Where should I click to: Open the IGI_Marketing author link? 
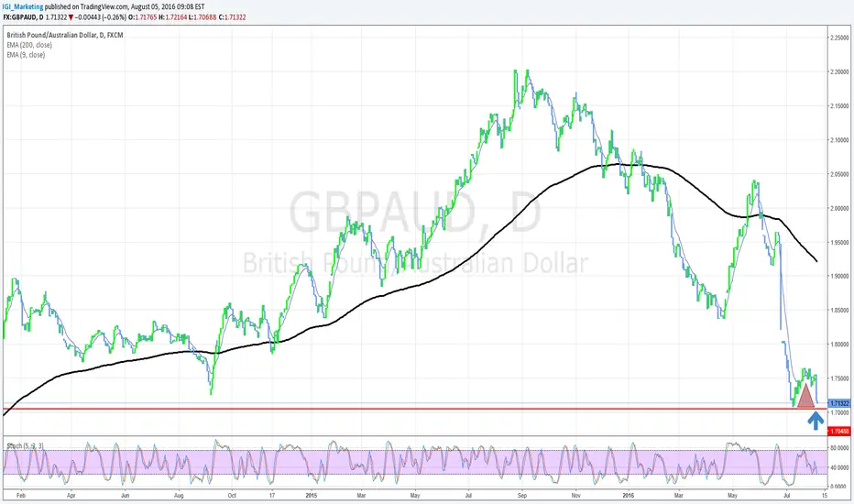tap(23, 7)
